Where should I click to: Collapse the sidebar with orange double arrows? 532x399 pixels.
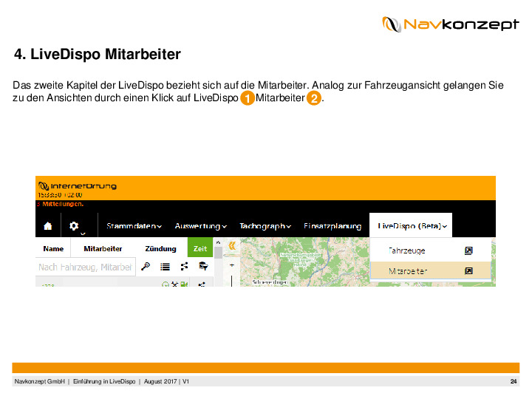point(232,245)
